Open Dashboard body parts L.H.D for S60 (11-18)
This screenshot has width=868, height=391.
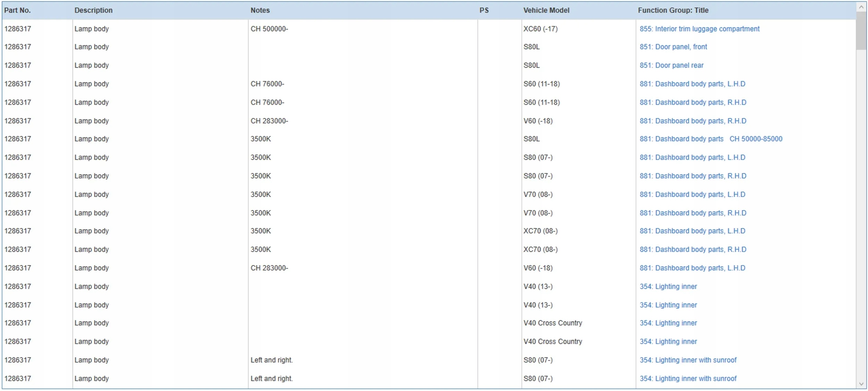coord(692,84)
